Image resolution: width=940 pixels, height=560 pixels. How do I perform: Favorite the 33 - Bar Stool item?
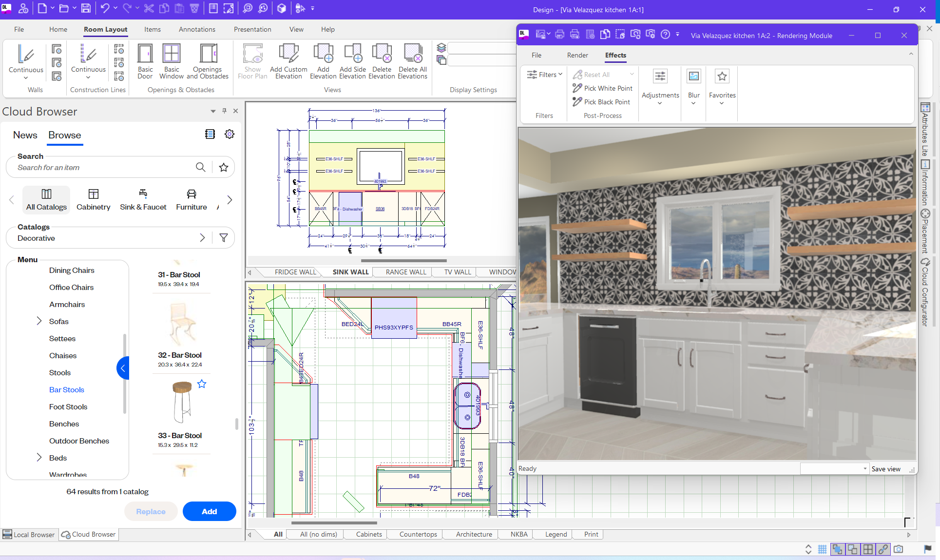(202, 384)
